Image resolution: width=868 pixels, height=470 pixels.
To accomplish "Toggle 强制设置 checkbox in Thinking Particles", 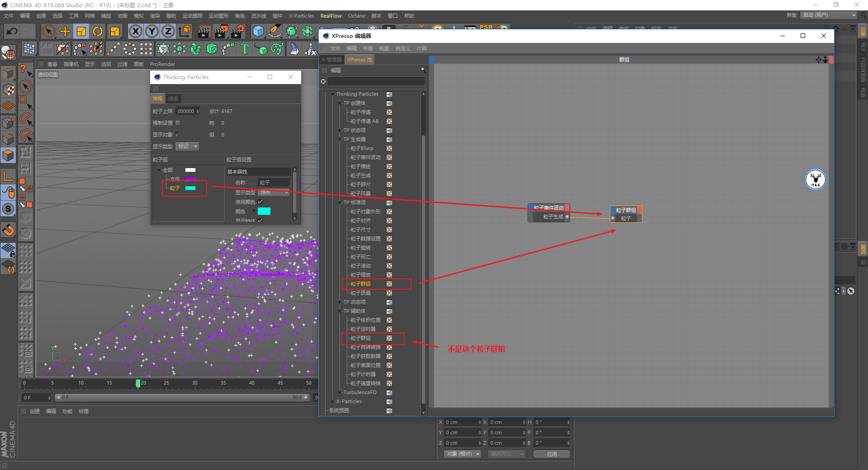I will (x=178, y=122).
